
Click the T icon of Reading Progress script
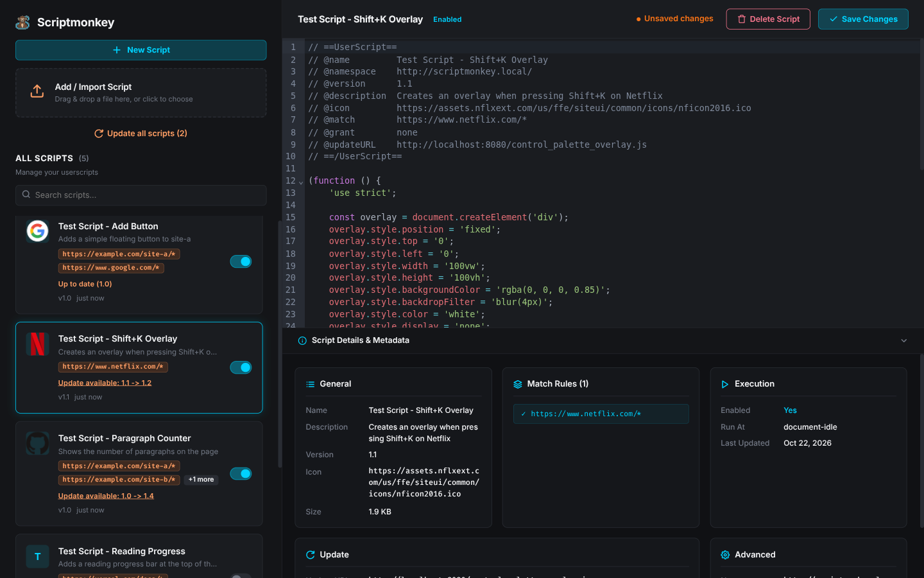pos(37,556)
